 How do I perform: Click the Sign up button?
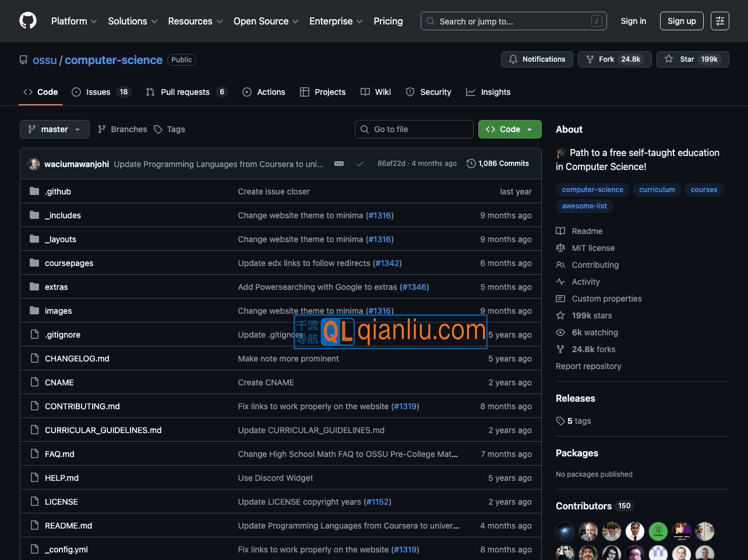pos(681,21)
